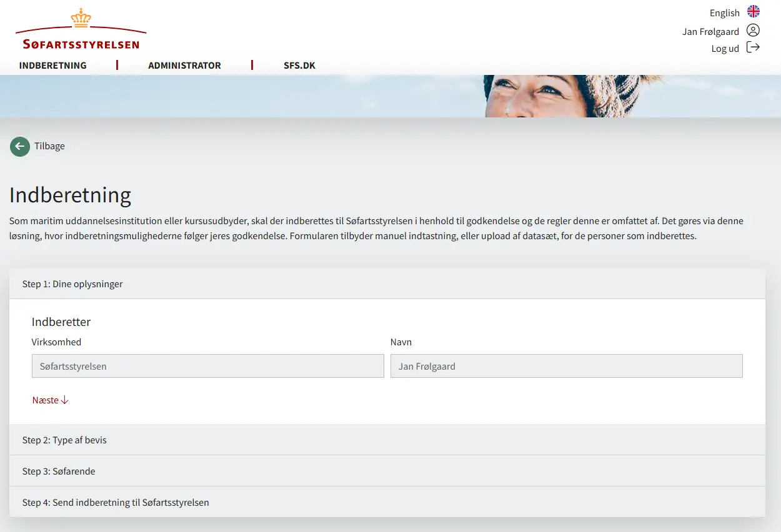Viewport: 781px width, 532px height.
Task: Click the Jan Frølgaard account name
Action: (x=710, y=32)
